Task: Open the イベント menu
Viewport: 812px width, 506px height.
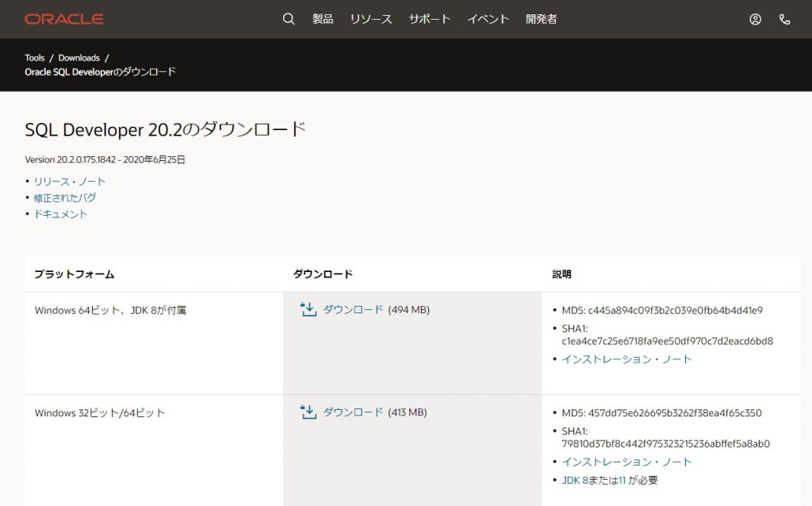Action: 488,19
